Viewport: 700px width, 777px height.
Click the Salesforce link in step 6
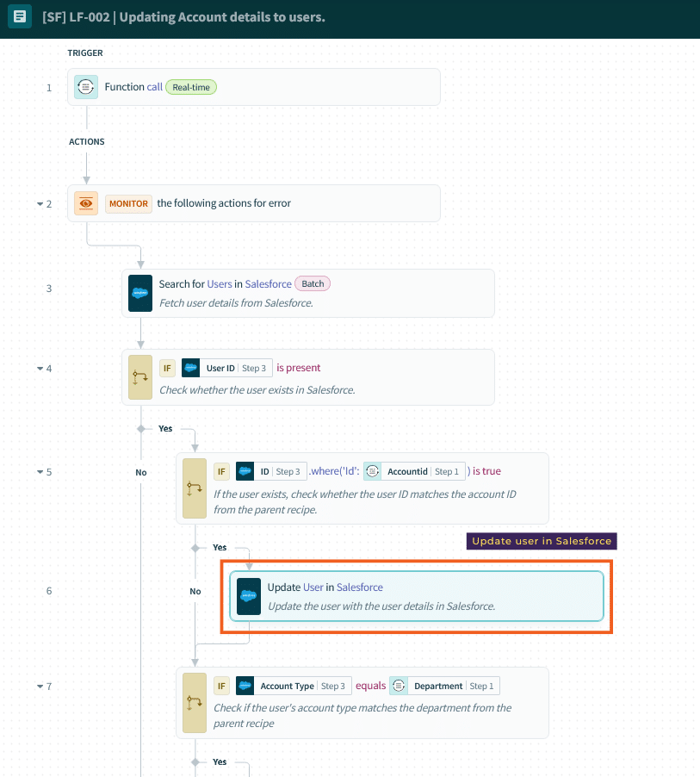pyautogui.click(x=360, y=587)
